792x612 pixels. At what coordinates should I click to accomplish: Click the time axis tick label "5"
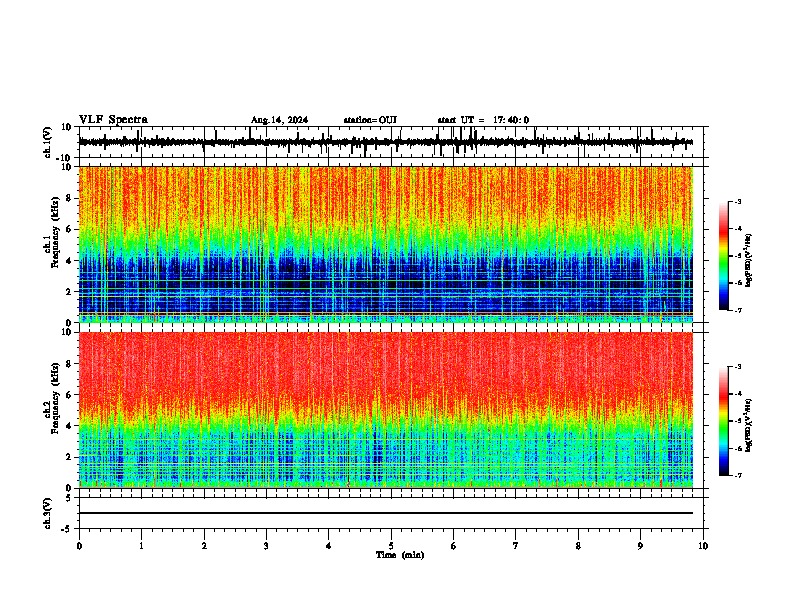point(391,546)
